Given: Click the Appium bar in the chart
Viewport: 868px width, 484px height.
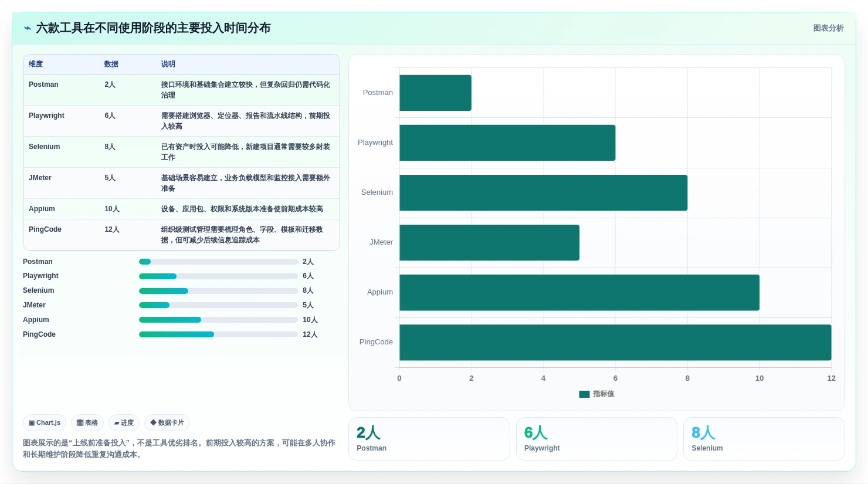Looking at the screenshot, I should tap(579, 292).
